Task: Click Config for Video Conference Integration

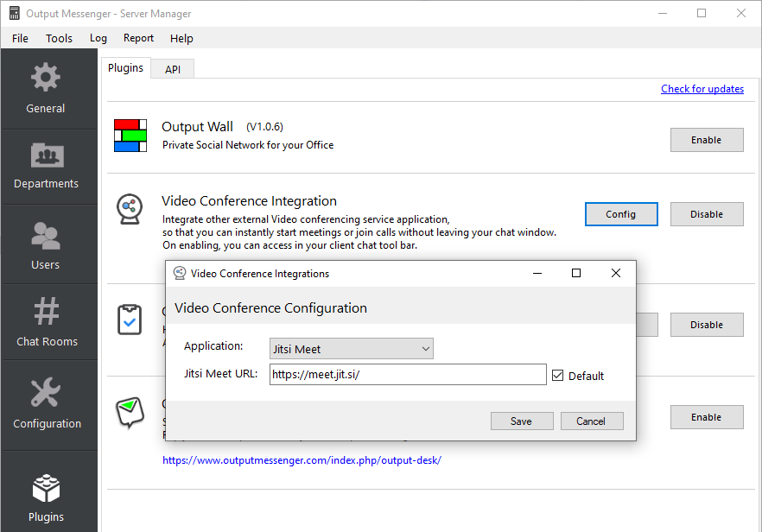Action: tap(621, 214)
